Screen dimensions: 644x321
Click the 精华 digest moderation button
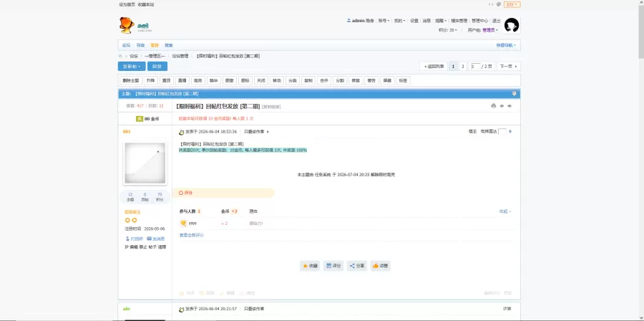point(213,80)
